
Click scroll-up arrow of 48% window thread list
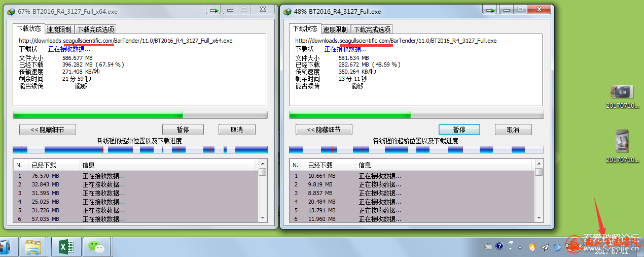(x=539, y=164)
